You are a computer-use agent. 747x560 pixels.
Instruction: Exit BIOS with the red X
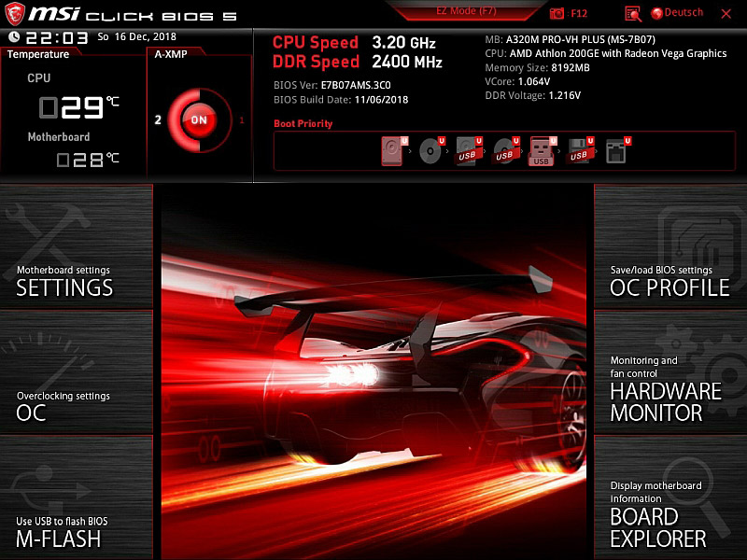726,14
